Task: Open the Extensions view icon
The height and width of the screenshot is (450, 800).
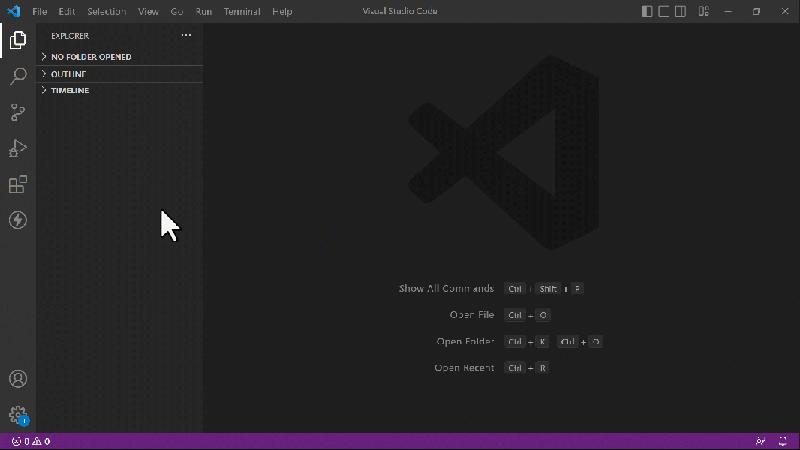Action: (x=18, y=184)
